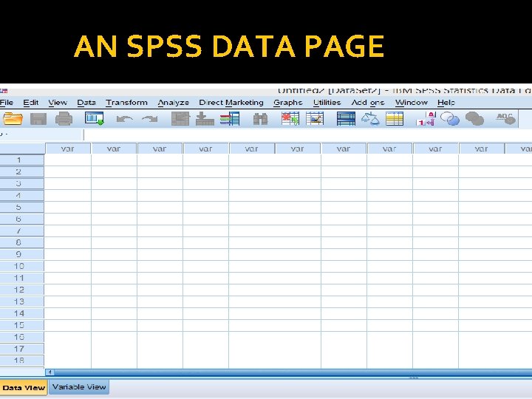
Task: Select row header 1
Action: 22,160
